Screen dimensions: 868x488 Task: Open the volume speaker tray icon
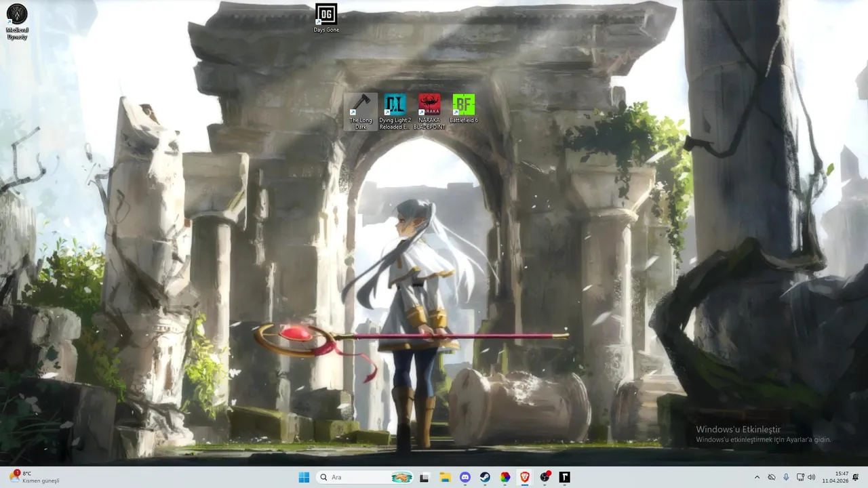[x=812, y=477]
